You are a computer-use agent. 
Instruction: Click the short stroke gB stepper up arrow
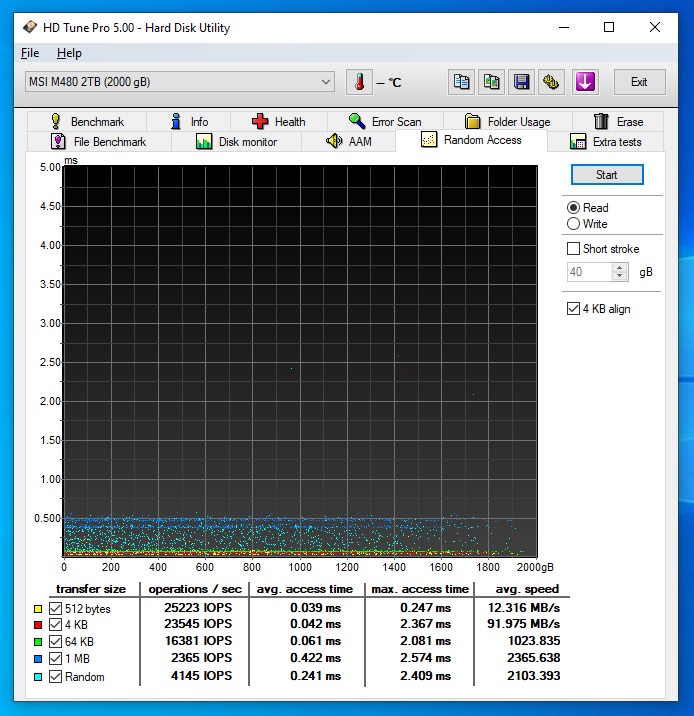[x=620, y=268]
